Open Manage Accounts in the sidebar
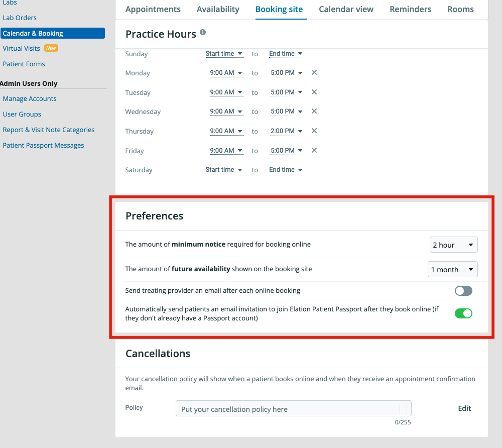This screenshot has height=448, width=502. (29, 98)
